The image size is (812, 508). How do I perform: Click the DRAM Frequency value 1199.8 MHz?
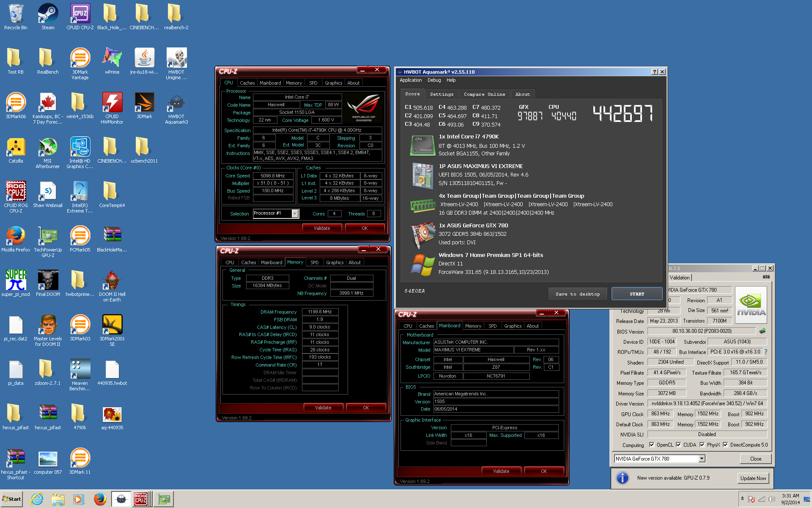point(320,312)
